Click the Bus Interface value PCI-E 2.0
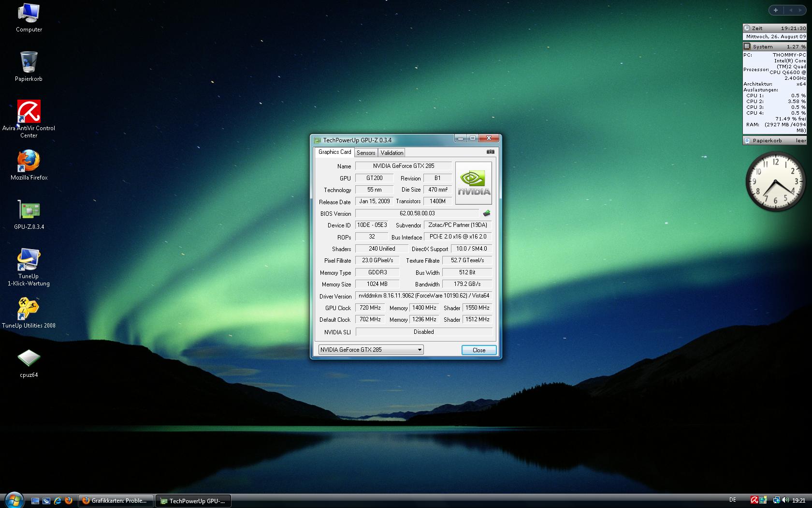The image size is (812, 508). pyautogui.click(x=458, y=237)
